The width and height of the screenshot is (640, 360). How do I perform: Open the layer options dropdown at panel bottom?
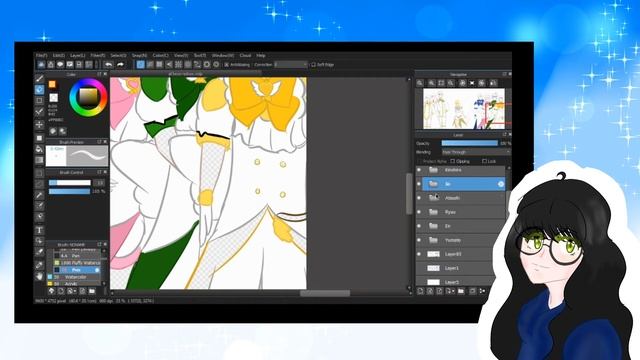pos(450,291)
